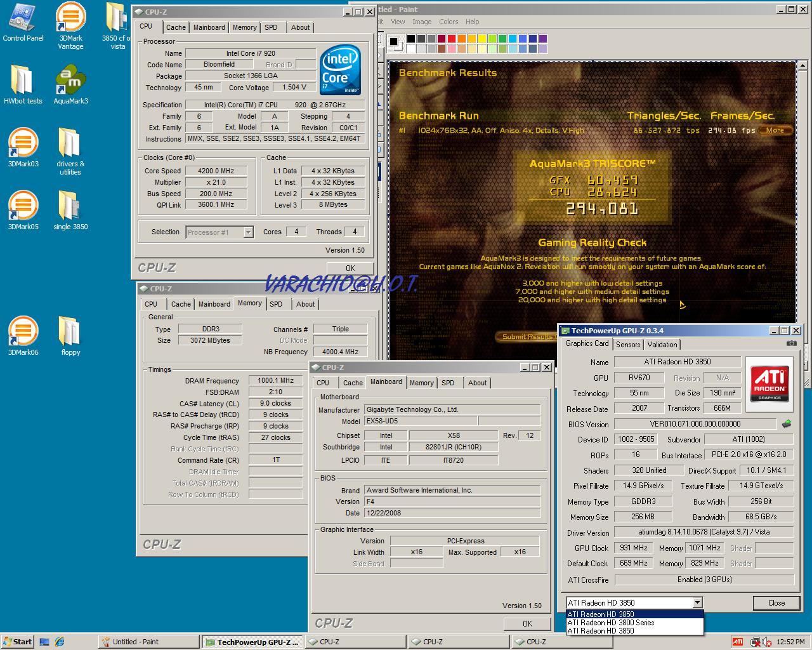Launch Internet Explorer from quick launch
The image size is (812, 650).
click(60, 642)
